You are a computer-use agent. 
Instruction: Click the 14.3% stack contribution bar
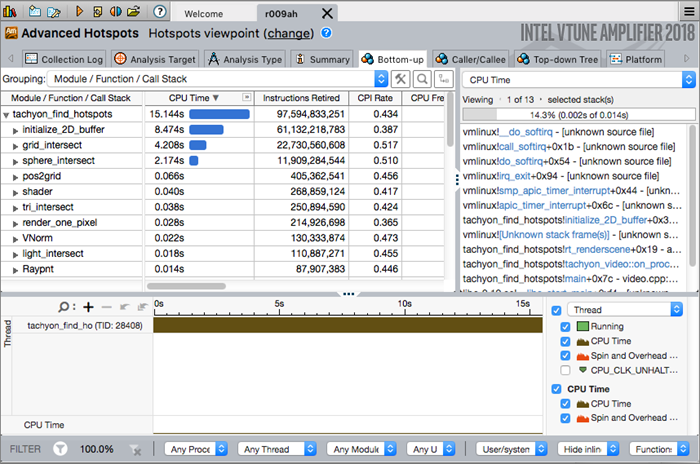pyautogui.click(x=577, y=115)
